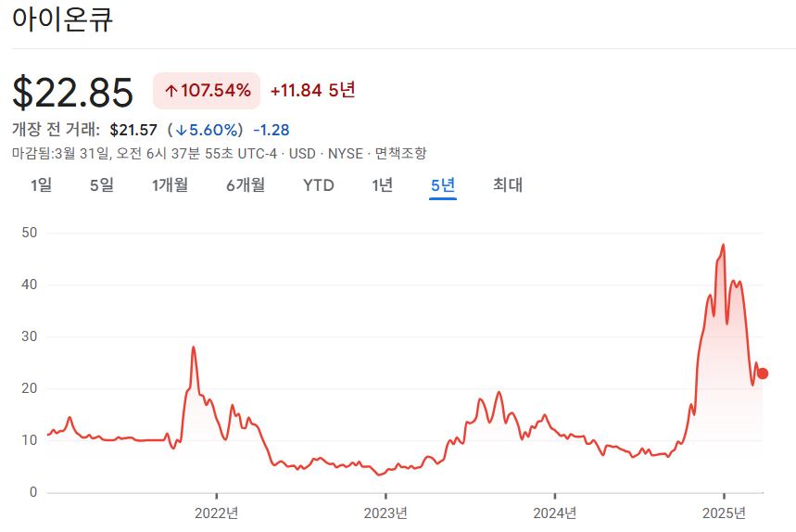Select the 5년 range tab
This screenshot has width=796, height=532.
coord(443,185)
